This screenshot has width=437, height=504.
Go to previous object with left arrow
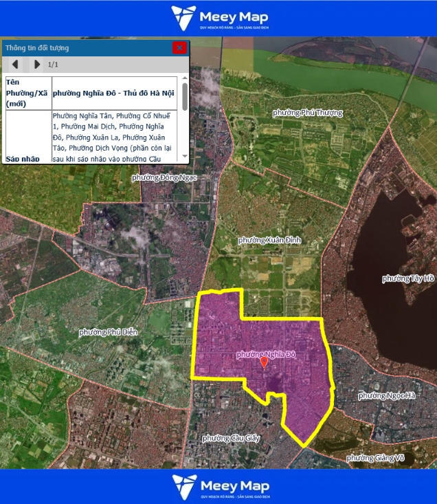coord(15,65)
